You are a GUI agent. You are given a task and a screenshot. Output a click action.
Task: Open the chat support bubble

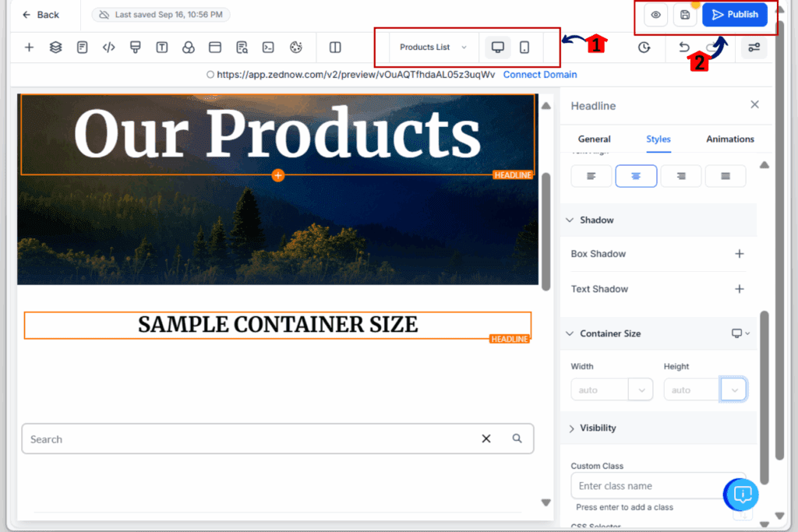742,494
